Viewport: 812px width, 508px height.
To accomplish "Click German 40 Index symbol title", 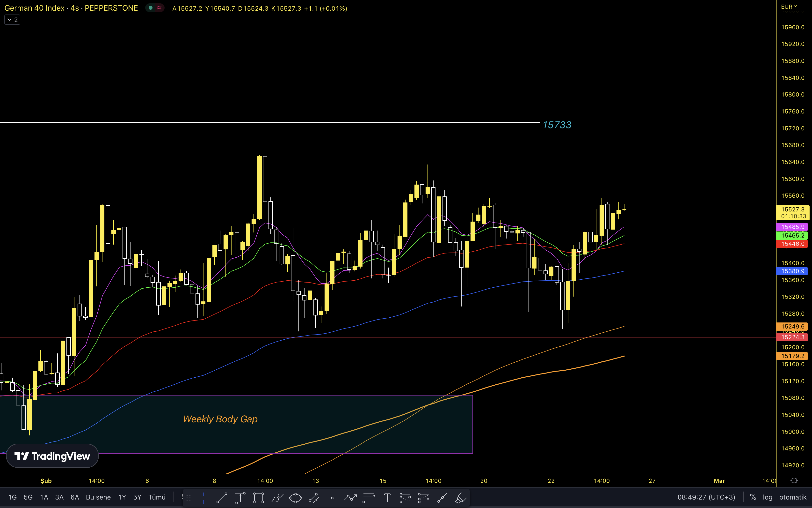I will point(34,8).
